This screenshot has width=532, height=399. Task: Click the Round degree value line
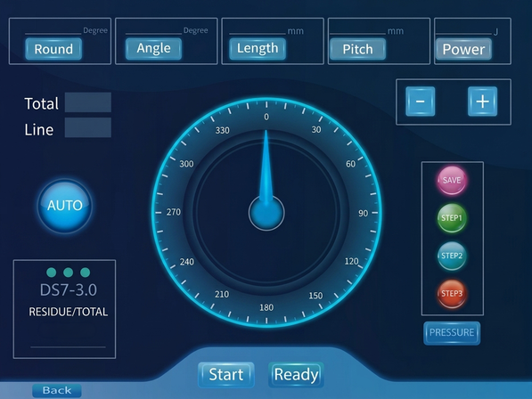53,34
